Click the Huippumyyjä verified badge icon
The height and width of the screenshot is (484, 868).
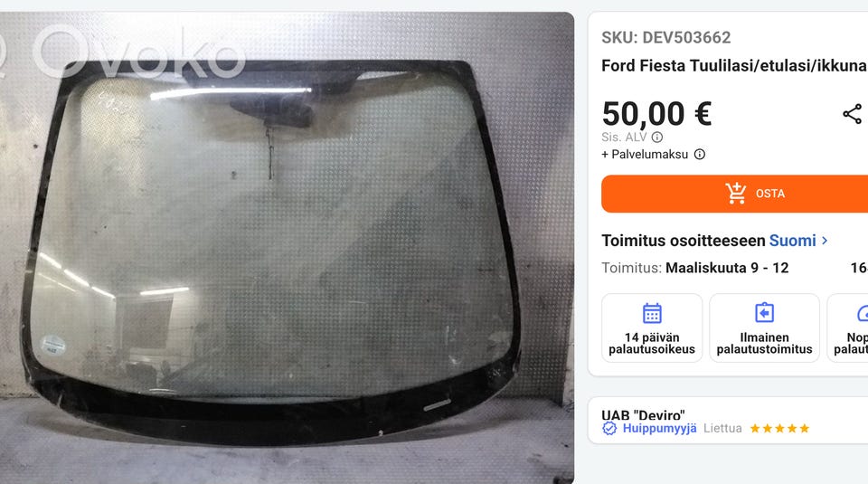[x=609, y=429]
